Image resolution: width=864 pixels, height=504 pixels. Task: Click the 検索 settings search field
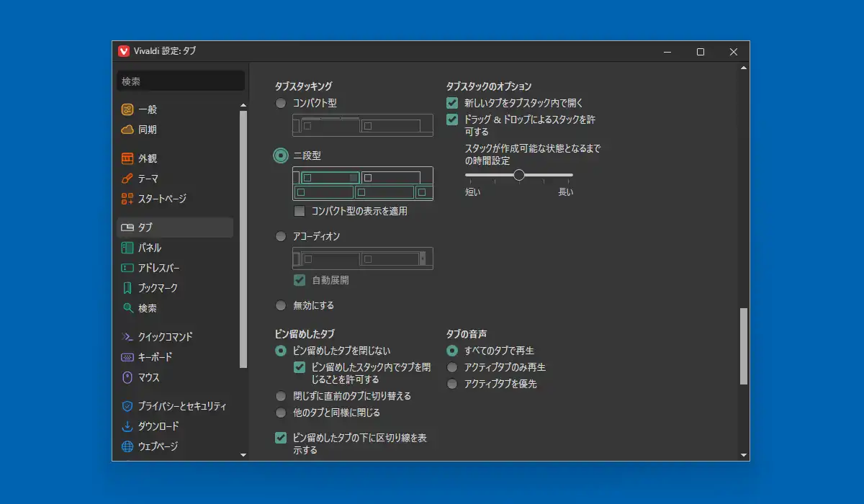pos(181,81)
